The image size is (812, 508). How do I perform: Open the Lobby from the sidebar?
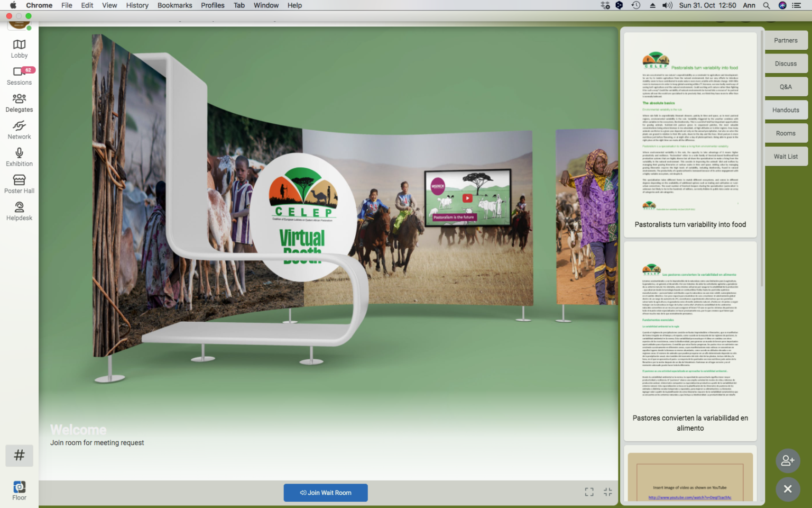pyautogui.click(x=19, y=49)
